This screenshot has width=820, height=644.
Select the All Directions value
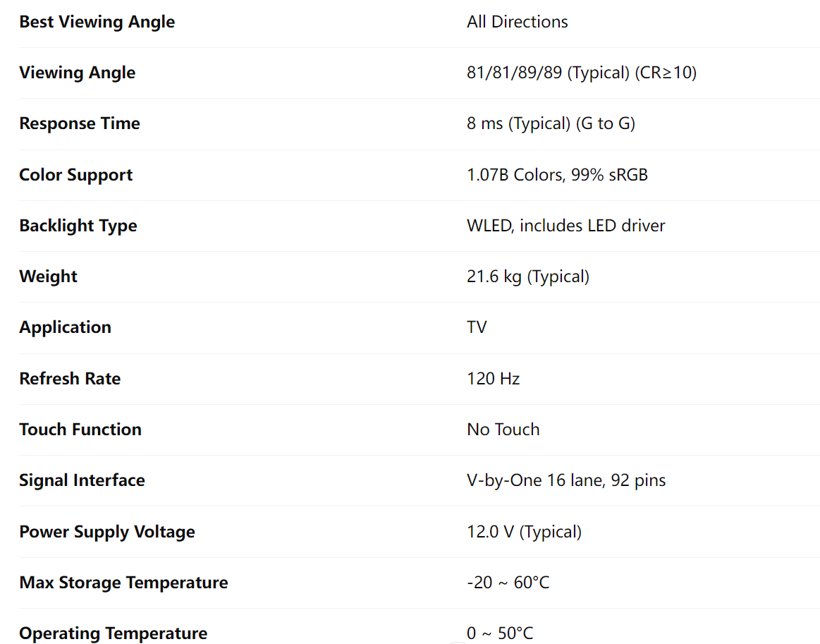pyautogui.click(x=517, y=22)
